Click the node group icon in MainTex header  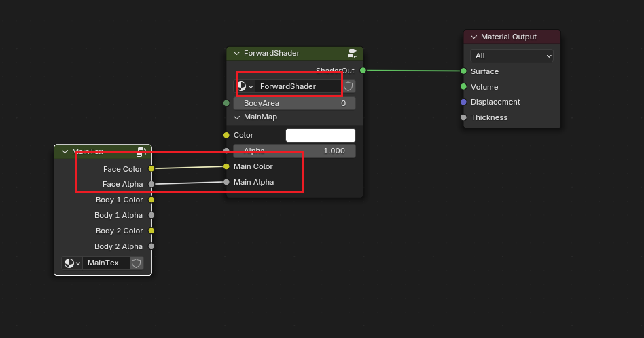coord(141,151)
